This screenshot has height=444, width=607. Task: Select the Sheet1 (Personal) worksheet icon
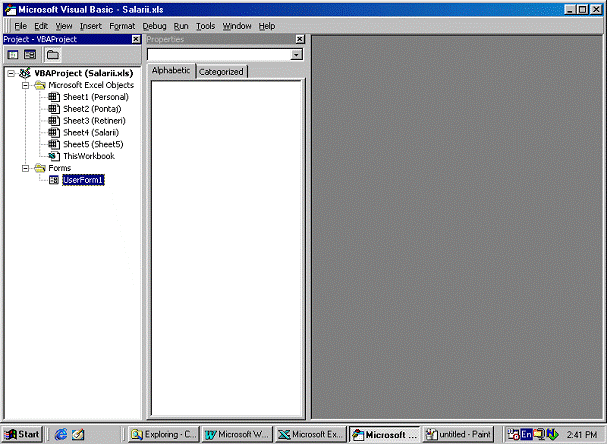click(x=53, y=97)
